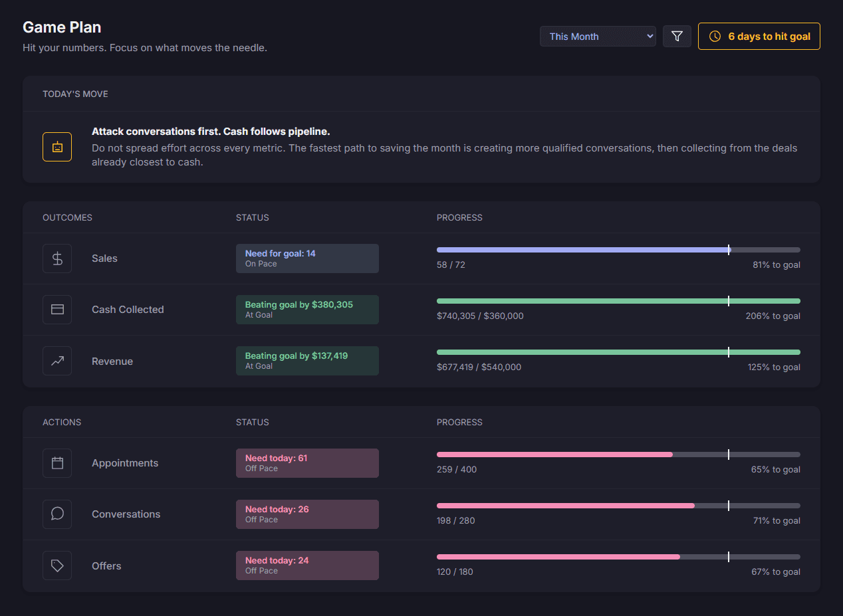Click the robot icon in Today's Move
The height and width of the screenshot is (616, 843).
pos(57,147)
